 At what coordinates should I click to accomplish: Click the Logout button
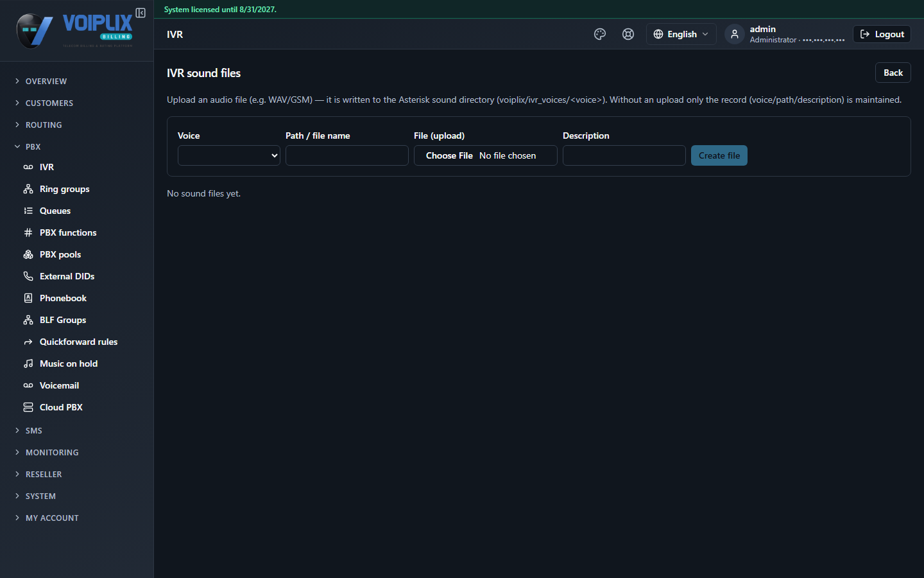coord(882,34)
